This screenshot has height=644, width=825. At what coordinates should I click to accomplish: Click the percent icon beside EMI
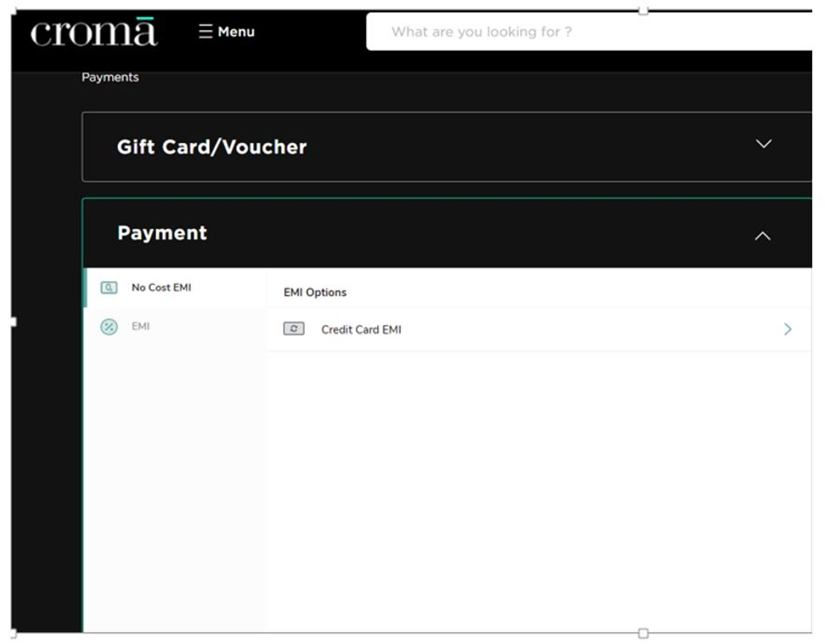pyautogui.click(x=109, y=327)
